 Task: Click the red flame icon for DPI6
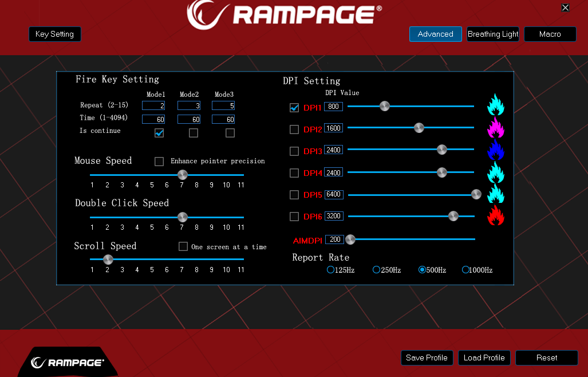pyautogui.click(x=496, y=215)
